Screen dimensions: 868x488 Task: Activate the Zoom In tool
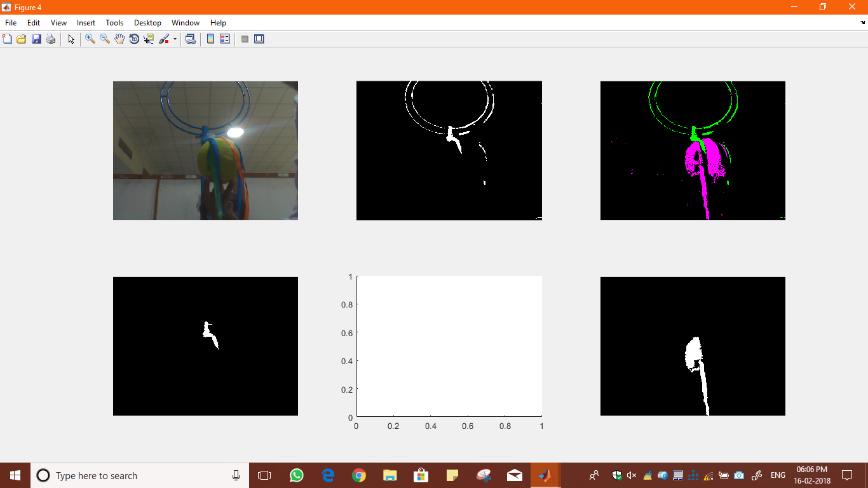tap(90, 39)
